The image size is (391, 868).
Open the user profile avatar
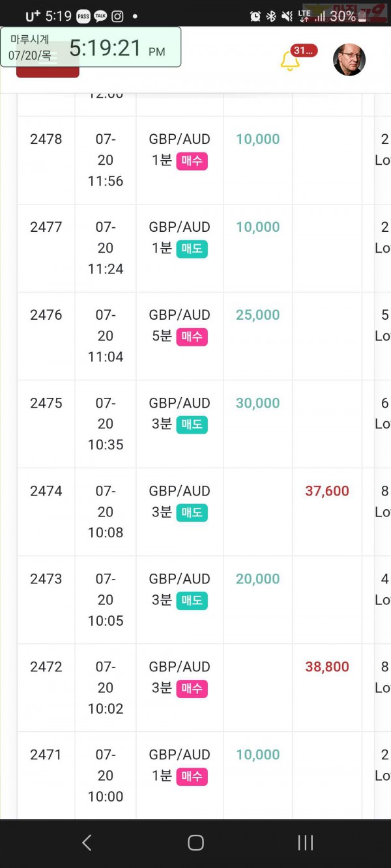pos(349,60)
